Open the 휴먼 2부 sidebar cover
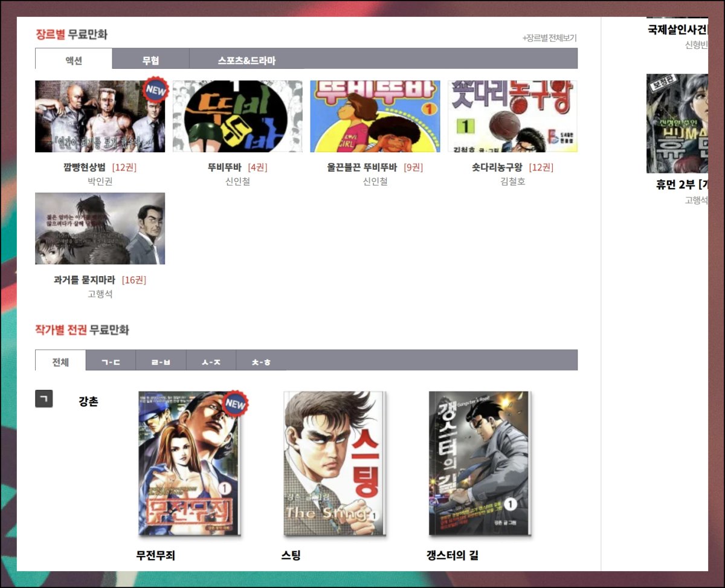The image size is (725, 588). (677, 123)
